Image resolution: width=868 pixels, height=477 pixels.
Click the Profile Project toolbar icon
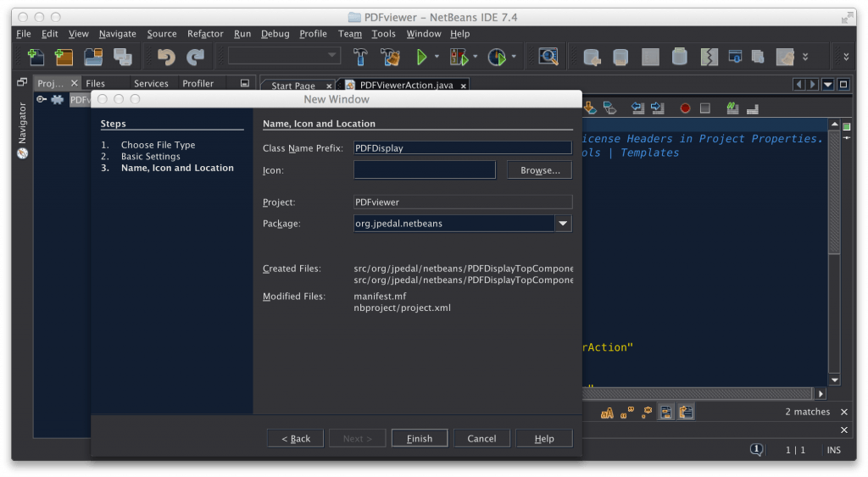tap(497, 57)
